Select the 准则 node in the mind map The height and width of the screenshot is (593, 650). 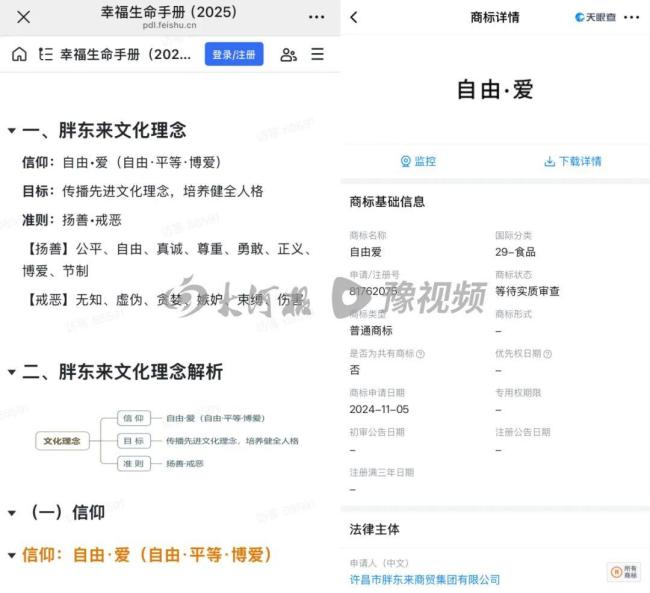[x=133, y=463]
